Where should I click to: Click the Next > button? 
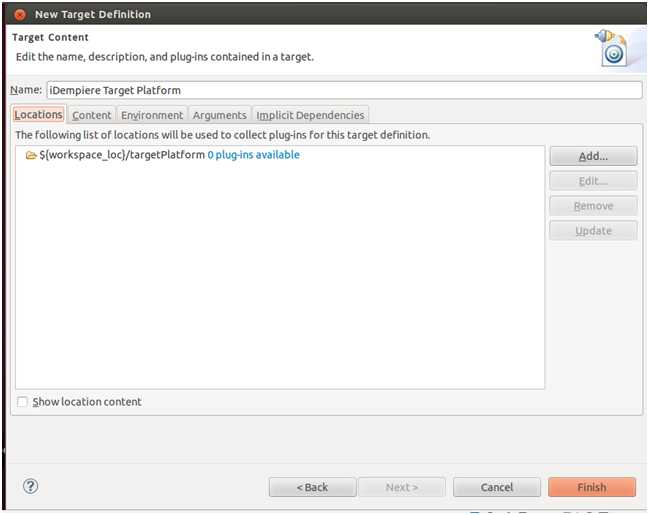[402, 487]
